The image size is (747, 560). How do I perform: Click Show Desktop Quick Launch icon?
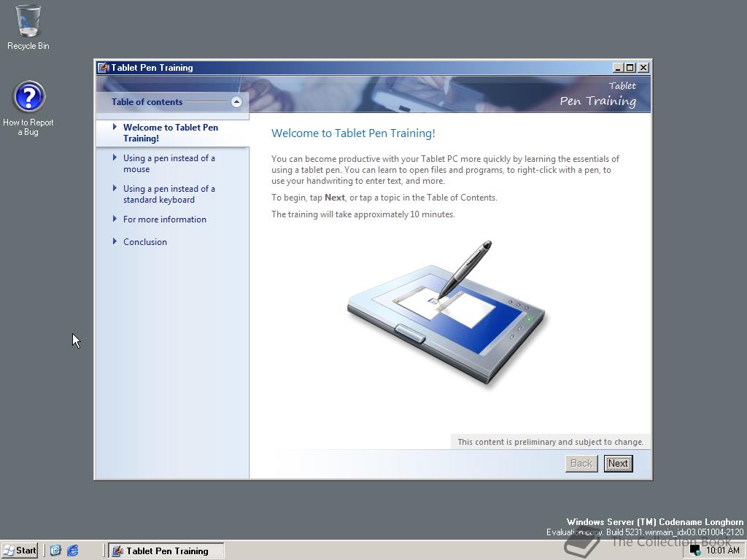pyautogui.click(x=55, y=551)
